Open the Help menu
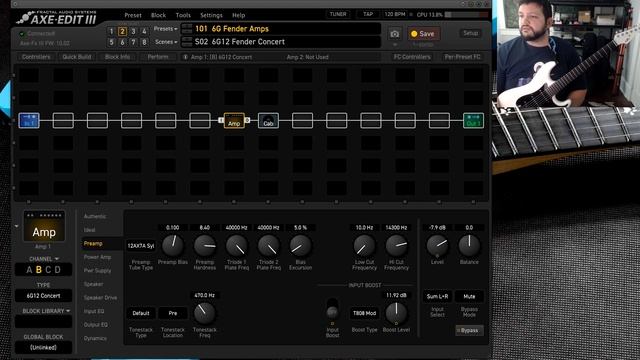 tap(239, 15)
